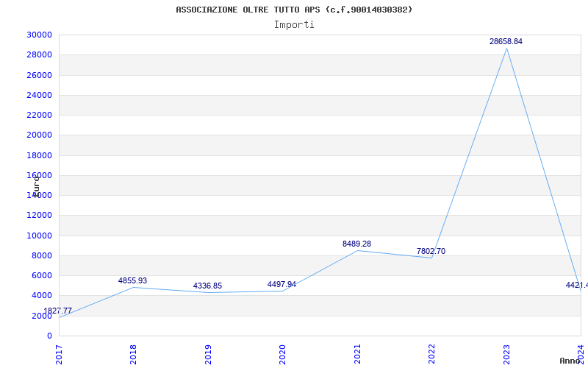Viewport: 588px width, 368px height.
Task: Click the 28000 y-axis value
Action: (40, 54)
